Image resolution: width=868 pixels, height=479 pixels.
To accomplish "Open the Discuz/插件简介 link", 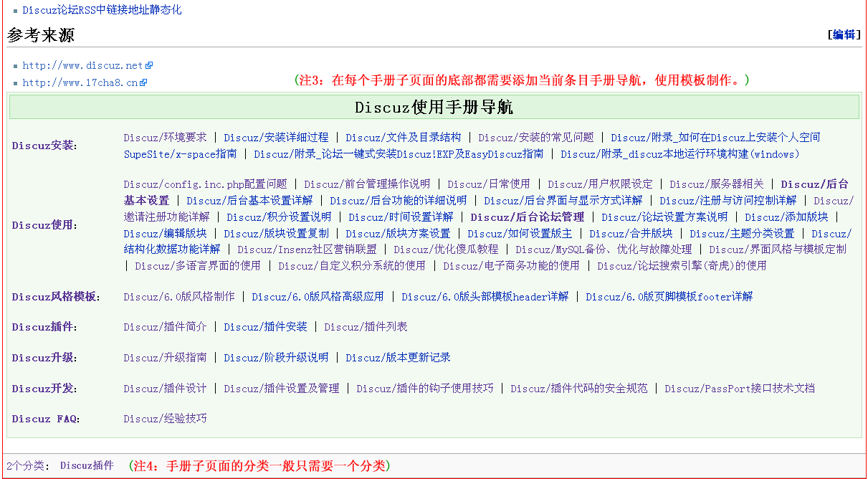I will (x=165, y=327).
